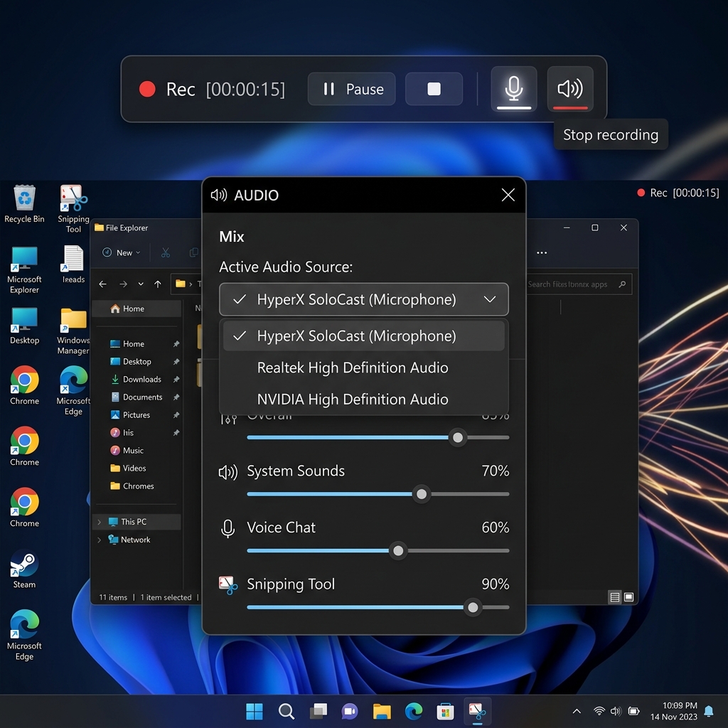Screen dimensions: 728x728
Task: Select the Desktop shortcut icon on the desktop
Action: point(24,326)
